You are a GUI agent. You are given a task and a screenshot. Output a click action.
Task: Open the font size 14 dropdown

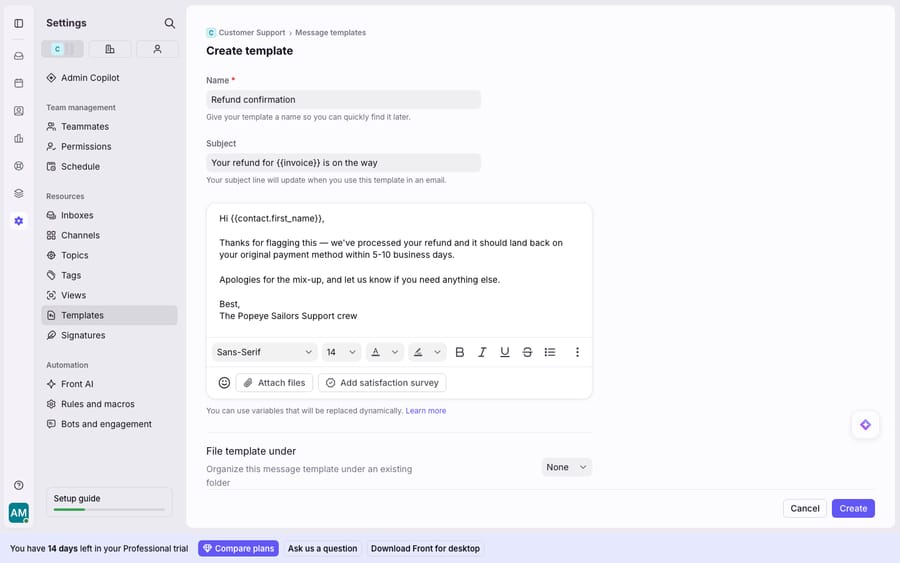pos(341,352)
